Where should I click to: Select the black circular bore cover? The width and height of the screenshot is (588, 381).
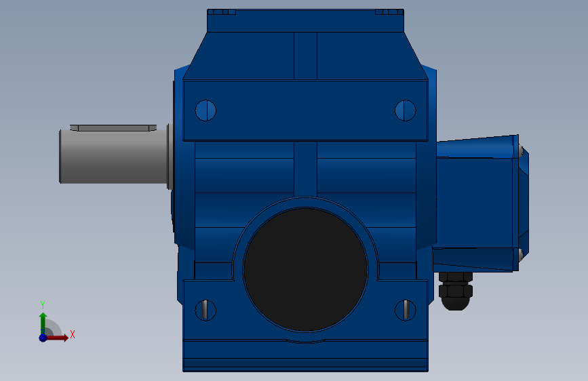tap(306, 270)
